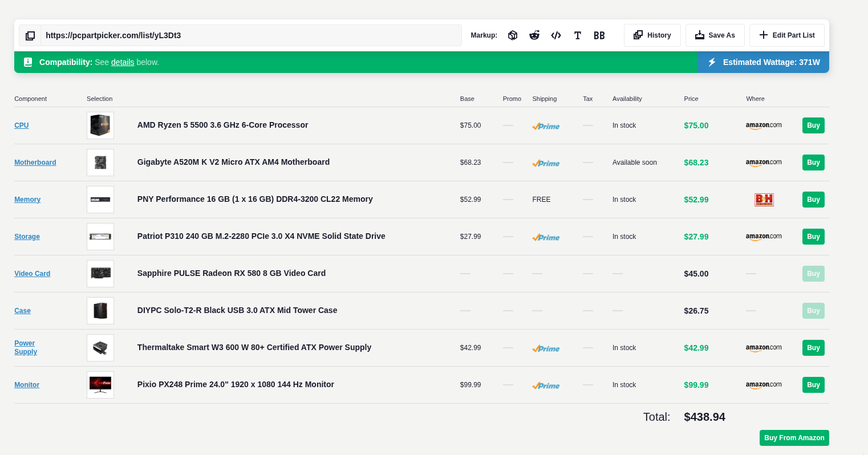Click the total price $438.94
868x455 pixels.
705,417
